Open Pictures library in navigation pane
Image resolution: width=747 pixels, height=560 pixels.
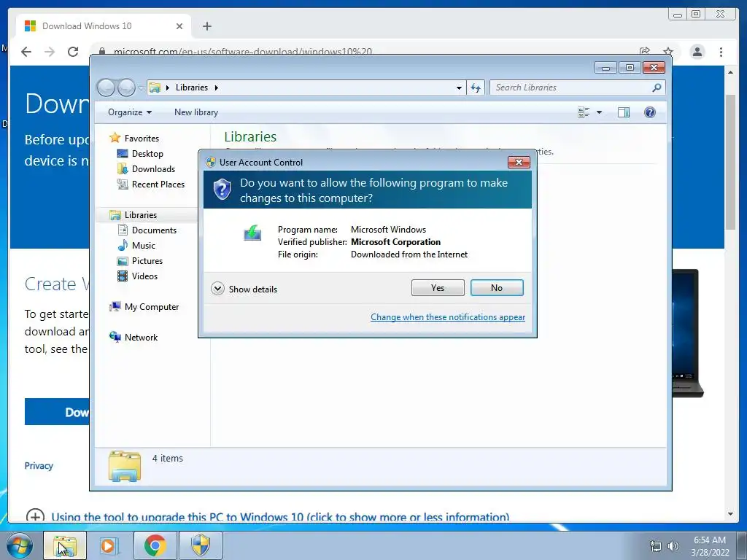click(147, 261)
